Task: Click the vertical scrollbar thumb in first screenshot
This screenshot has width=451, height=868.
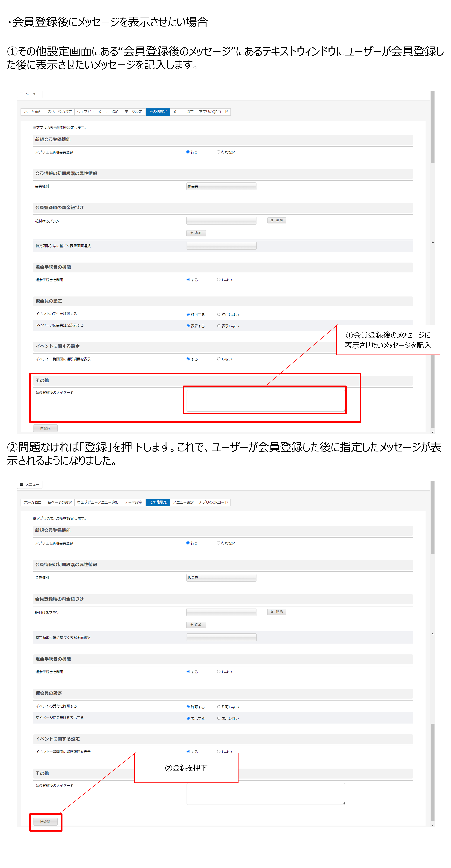Action: coord(432,127)
